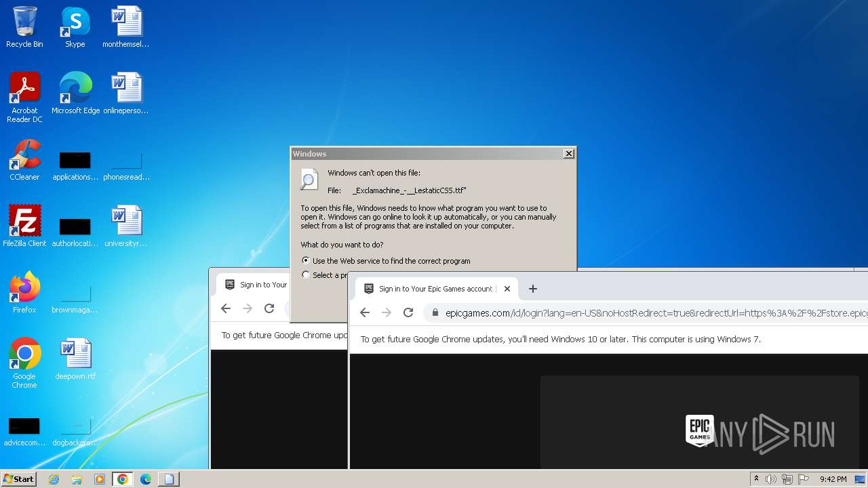Image resolution: width=868 pixels, height=488 pixels.
Task: Launch Skype from the desktop
Action: coord(75,27)
